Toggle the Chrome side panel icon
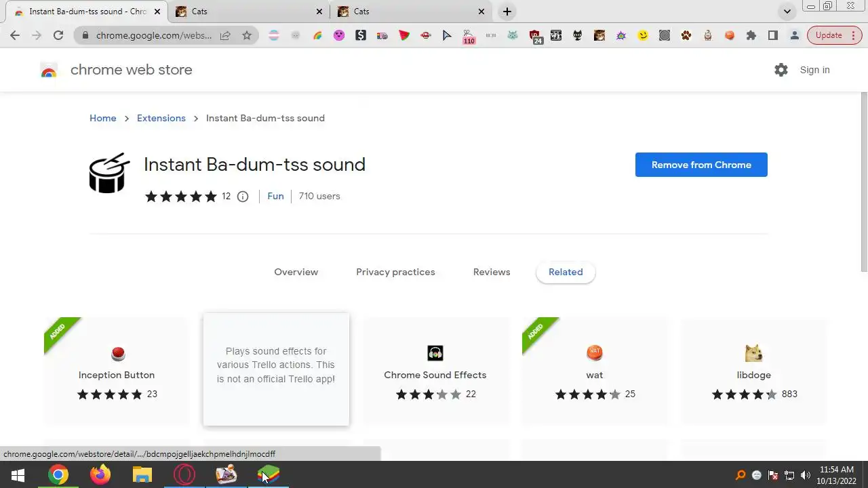 (x=773, y=35)
